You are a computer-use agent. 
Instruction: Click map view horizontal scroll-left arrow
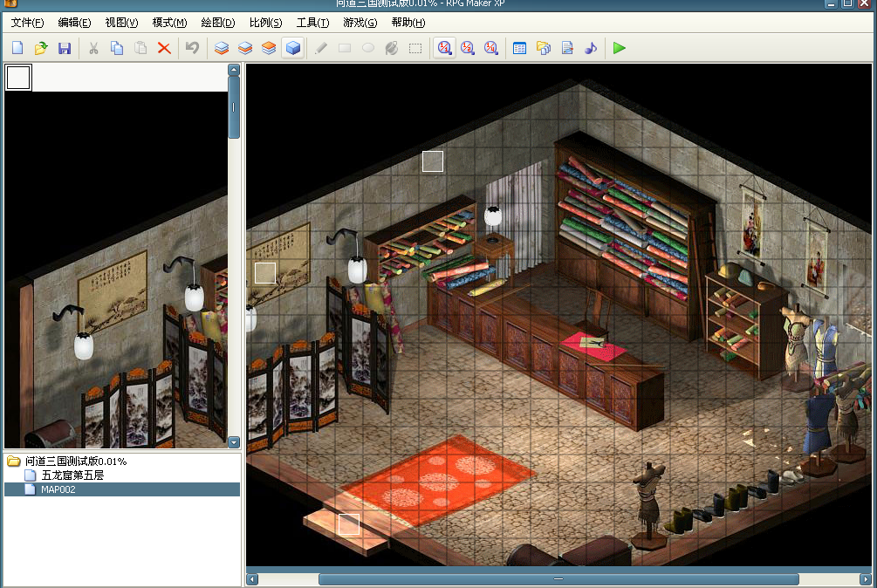252,579
